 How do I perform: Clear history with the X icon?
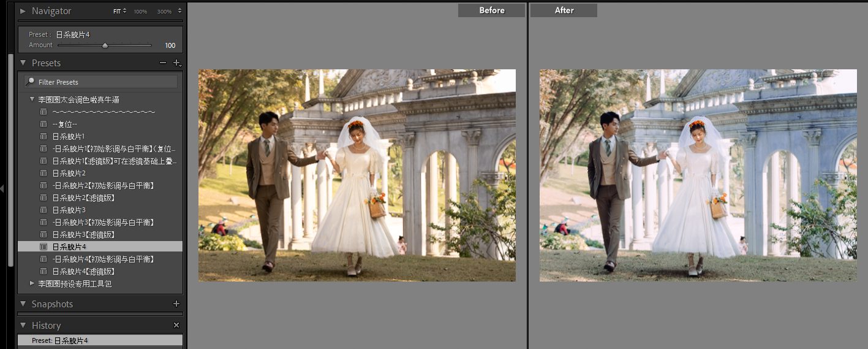click(176, 325)
